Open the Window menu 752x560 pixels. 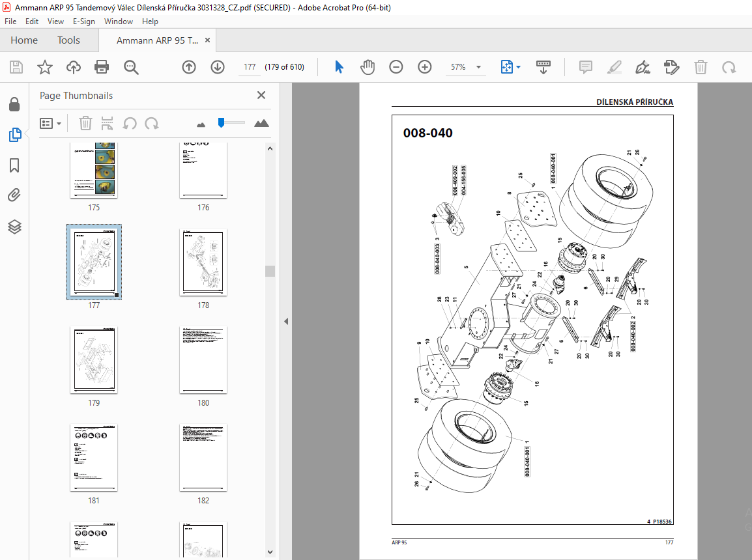[119, 21]
